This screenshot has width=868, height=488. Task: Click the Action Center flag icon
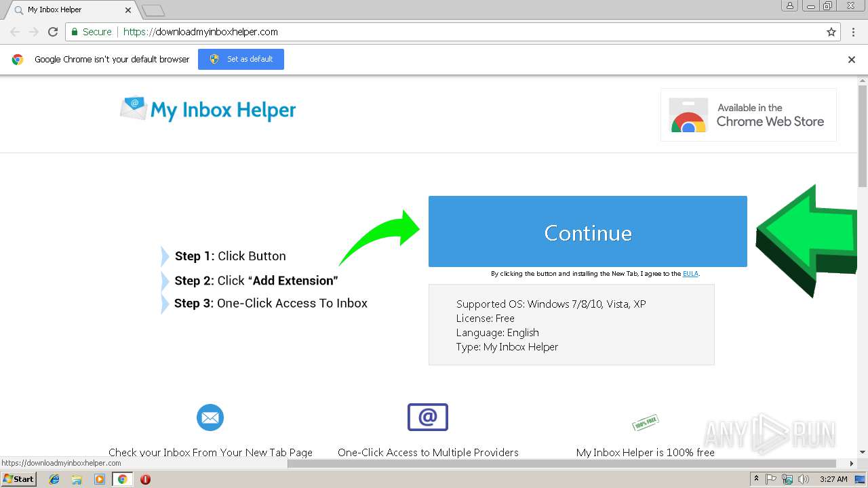(x=771, y=479)
